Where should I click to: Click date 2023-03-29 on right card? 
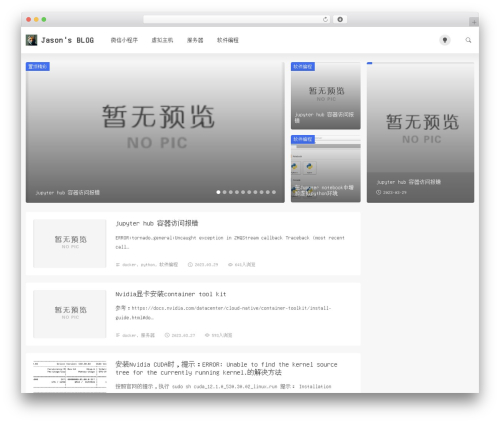(x=395, y=192)
